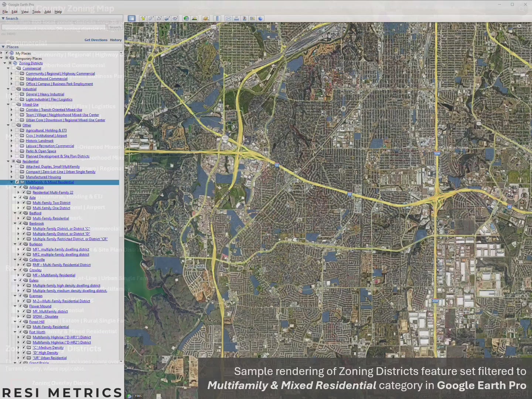Toggle the Zoning Districts checkbox

tap(10, 63)
